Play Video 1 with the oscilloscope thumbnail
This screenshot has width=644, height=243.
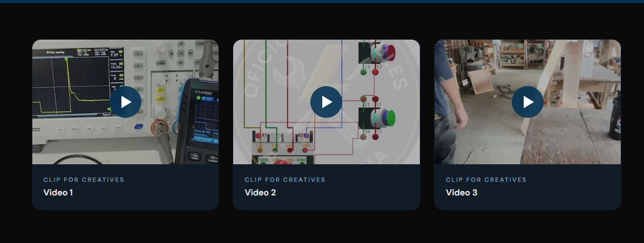click(x=125, y=102)
